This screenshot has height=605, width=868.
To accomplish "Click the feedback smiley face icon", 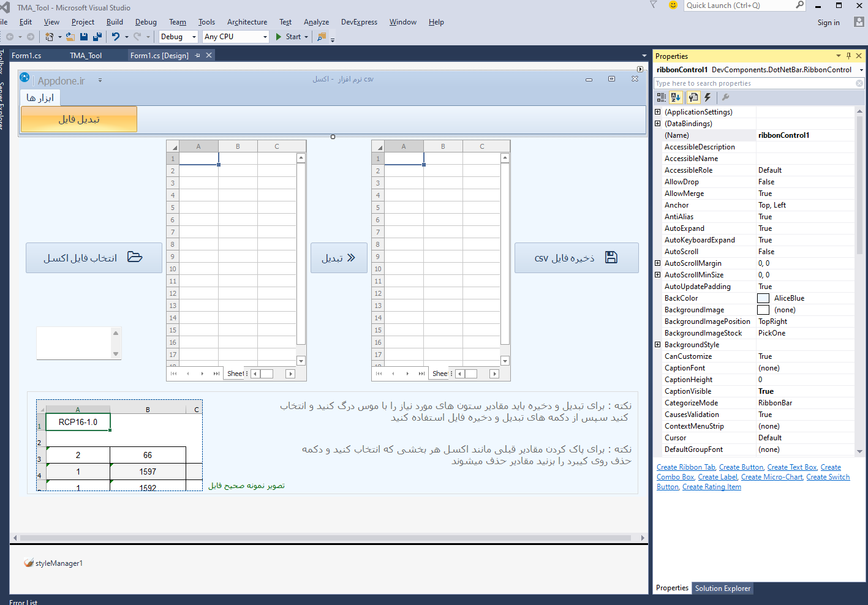I will click(x=673, y=6).
